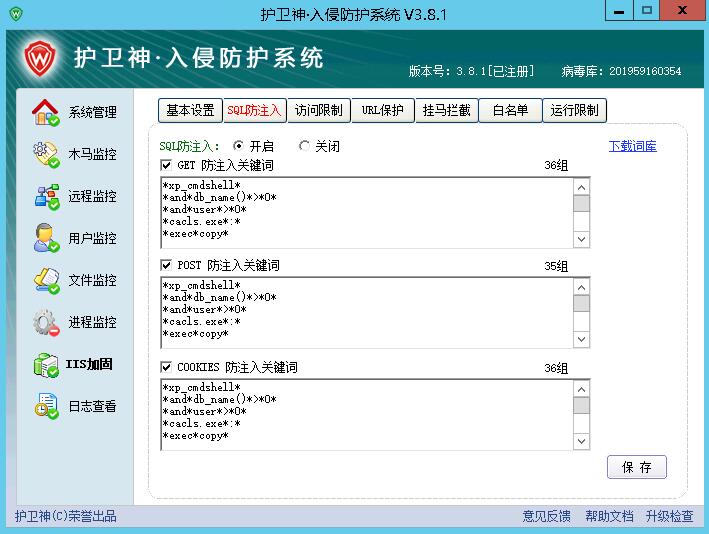Minimize the 护卫神 window
Screen dimensions: 709x534
[619, 10]
